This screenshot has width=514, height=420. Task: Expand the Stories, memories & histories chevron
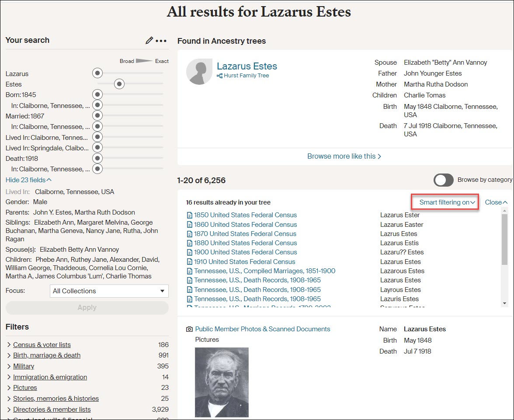click(x=9, y=398)
